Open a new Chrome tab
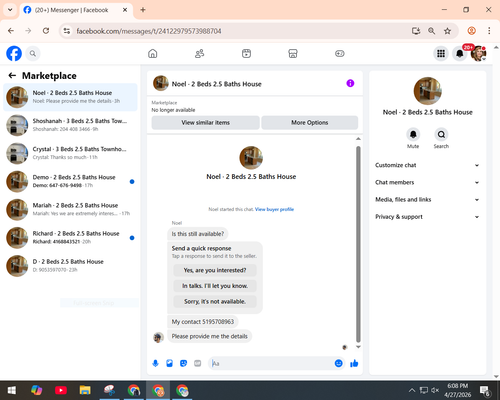The height and width of the screenshot is (400, 500). tap(143, 10)
